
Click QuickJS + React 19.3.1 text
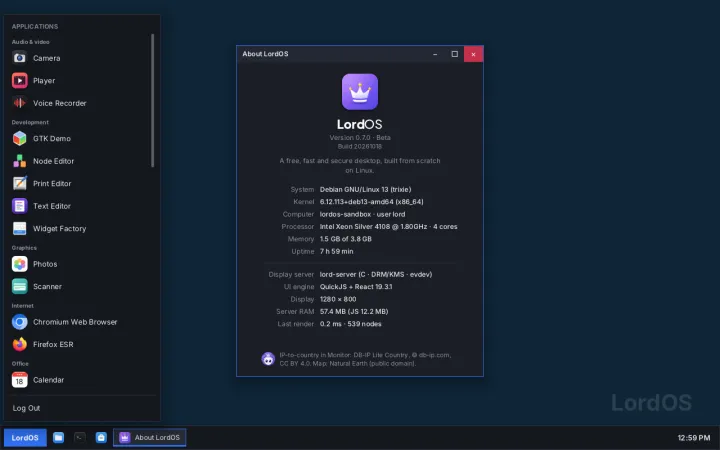tap(356, 287)
